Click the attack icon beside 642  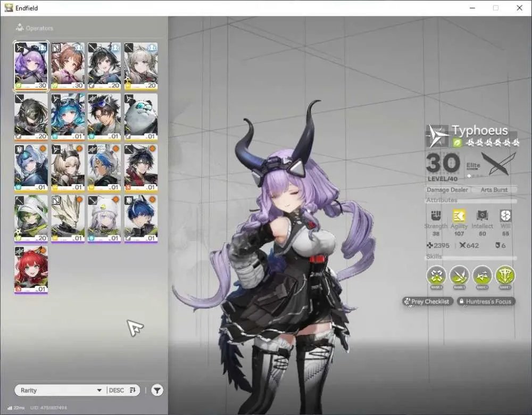(462, 245)
